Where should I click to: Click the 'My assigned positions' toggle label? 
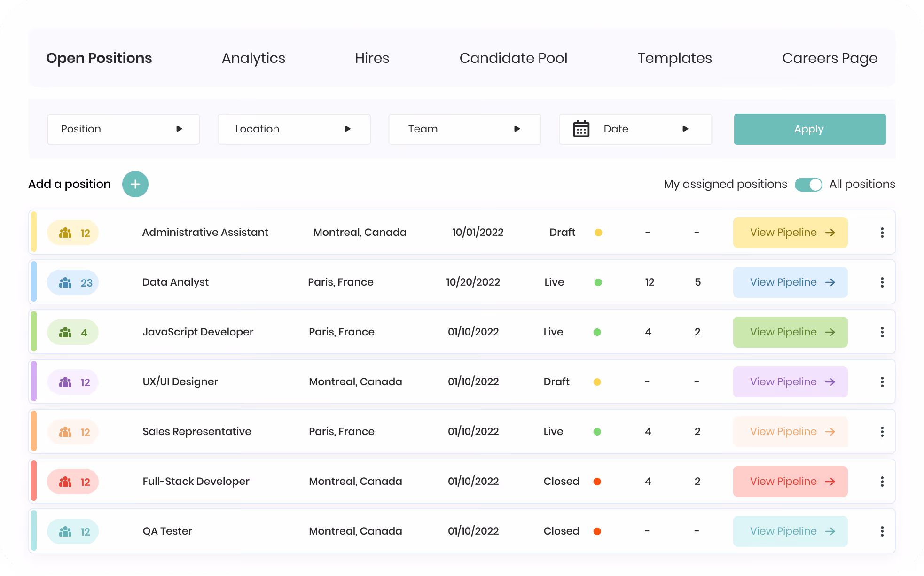click(725, 184)
